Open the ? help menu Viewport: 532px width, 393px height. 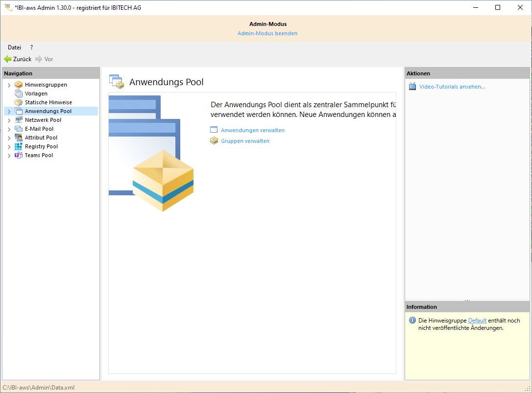[x=31, y=47]
